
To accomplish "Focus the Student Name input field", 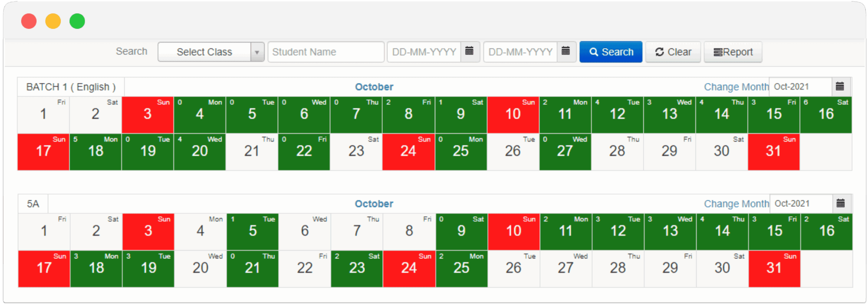I will point(325,52).
